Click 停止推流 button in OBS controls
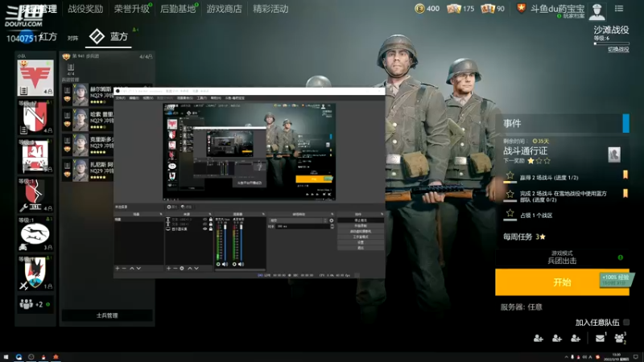Image resolution: width=644 pixels, height=362 pixels. click(361, 220)
